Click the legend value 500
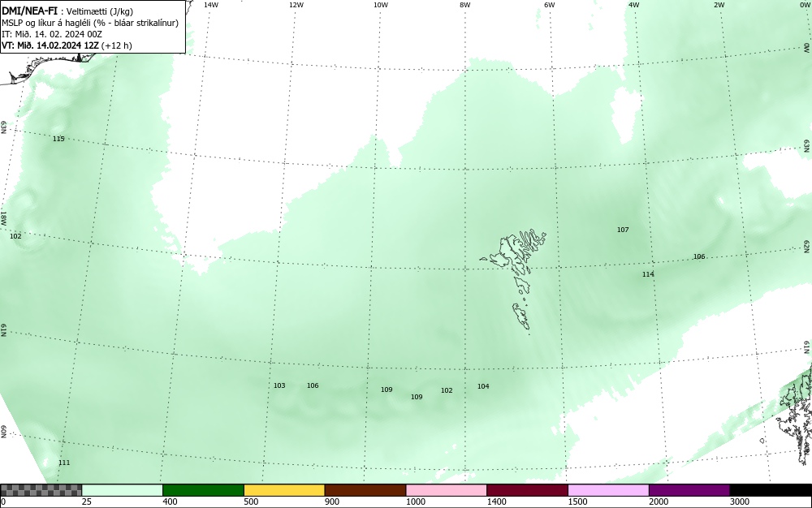The width and height of the screenshot is (812, 508). tap(251, 502)
